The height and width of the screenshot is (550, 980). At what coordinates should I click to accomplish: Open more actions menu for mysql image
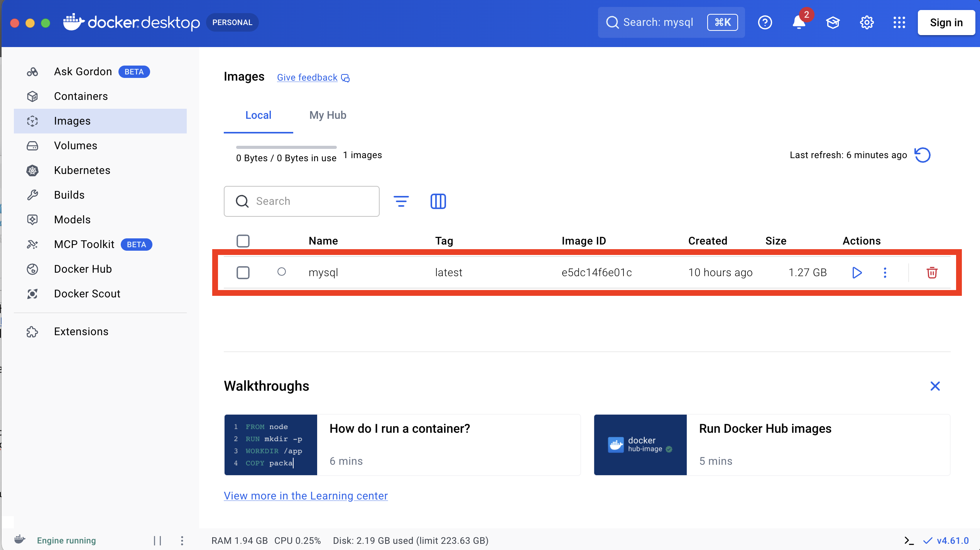pyautogui.click(x=885, y=273)
